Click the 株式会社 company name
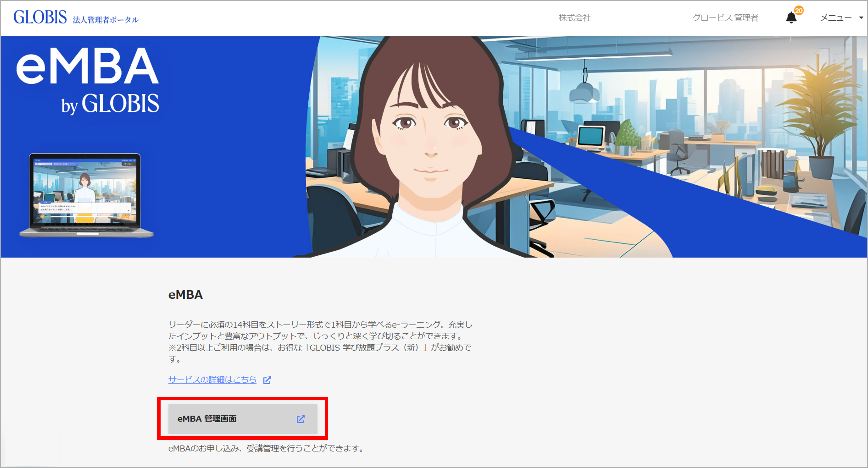Viewport: 868px width, 468px height. (x=575, y=18)
